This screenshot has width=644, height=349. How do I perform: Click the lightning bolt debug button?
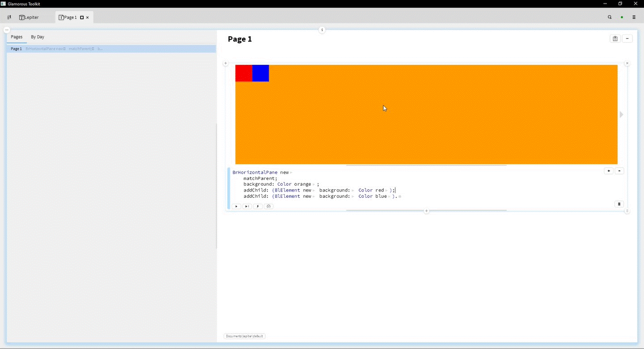coord(258,206)
